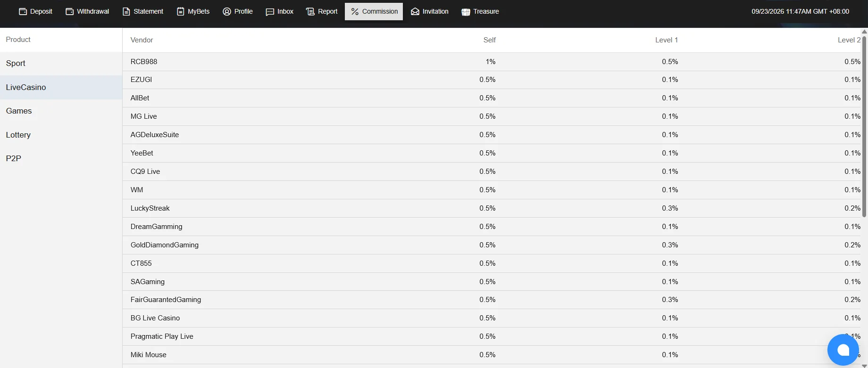Click the Withdrawal icon in navbar
Viewport: 868px width, 368px height.
tap(69, 11)
